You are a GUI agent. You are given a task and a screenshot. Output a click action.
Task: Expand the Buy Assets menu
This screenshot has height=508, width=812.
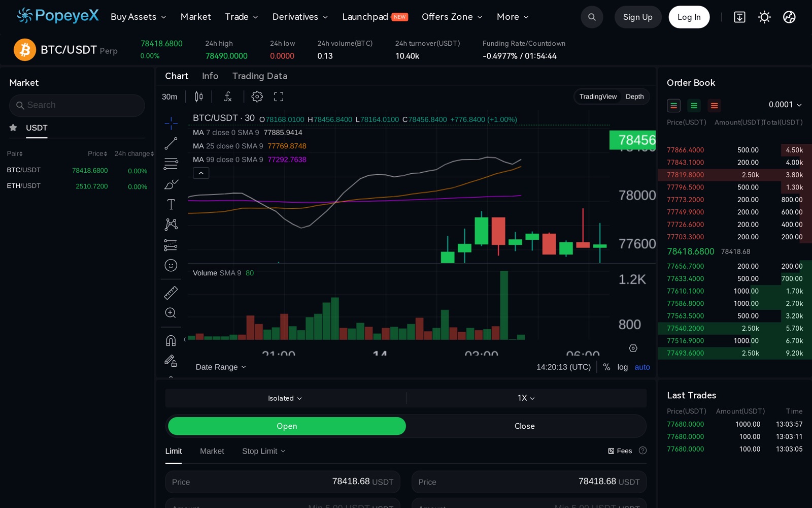[139, 17]
